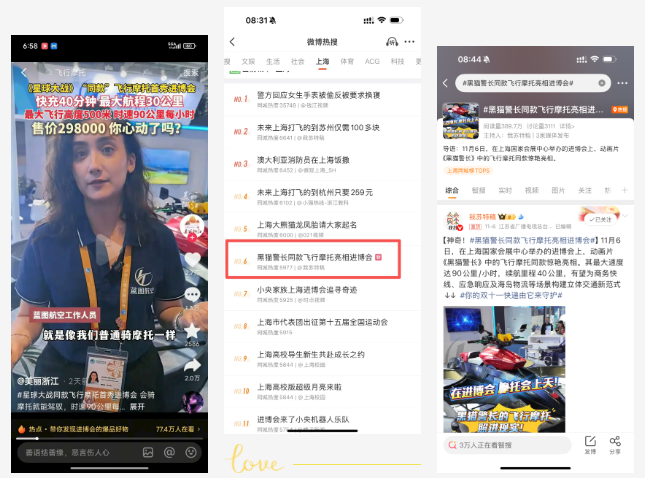Image resolution: width=645 pixels, height=478 pixels.
Task: Open topic 小央家族上海进博会追寻奇迹
Action: [x=322, y=294]
